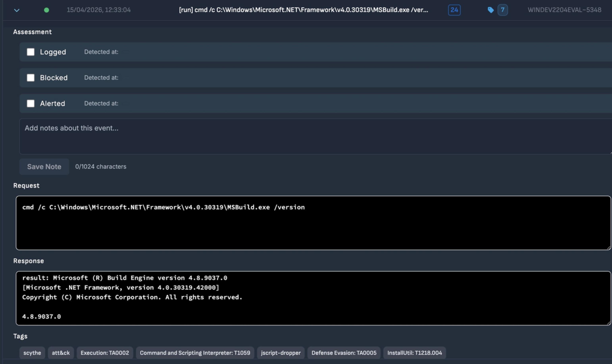Check the Logged checkbox
Image resolution: width=612 pixels, height=364 pixels.
coord(31,52)
